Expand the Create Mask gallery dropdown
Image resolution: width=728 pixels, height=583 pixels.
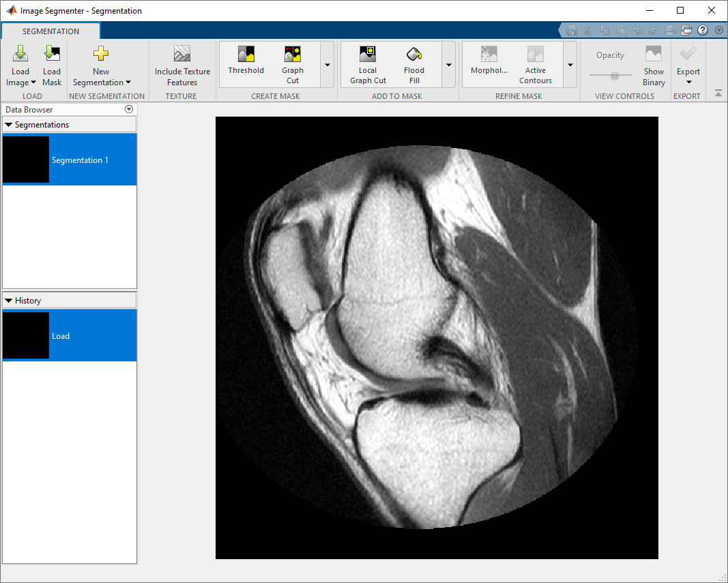point(327,65)
